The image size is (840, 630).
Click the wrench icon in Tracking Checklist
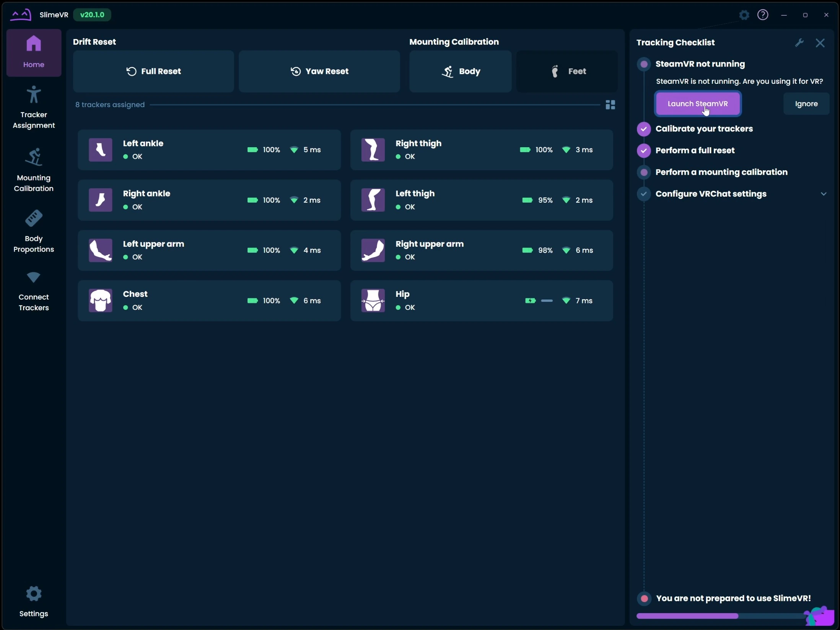coord(799,42)
